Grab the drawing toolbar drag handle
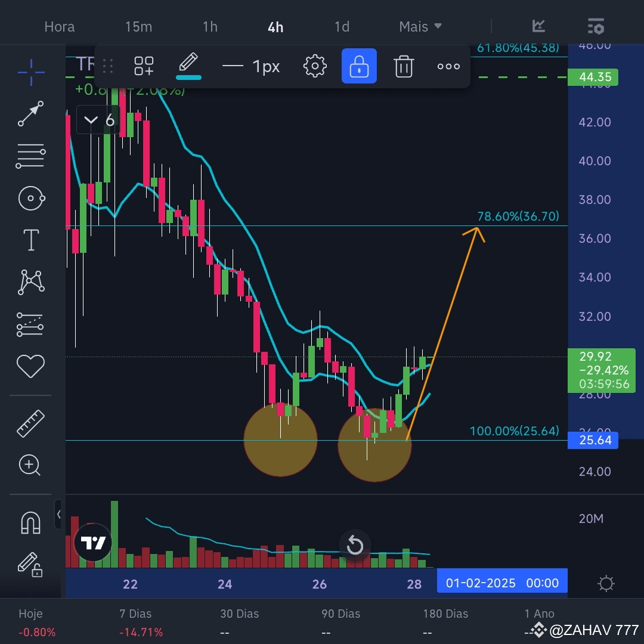 107,66
